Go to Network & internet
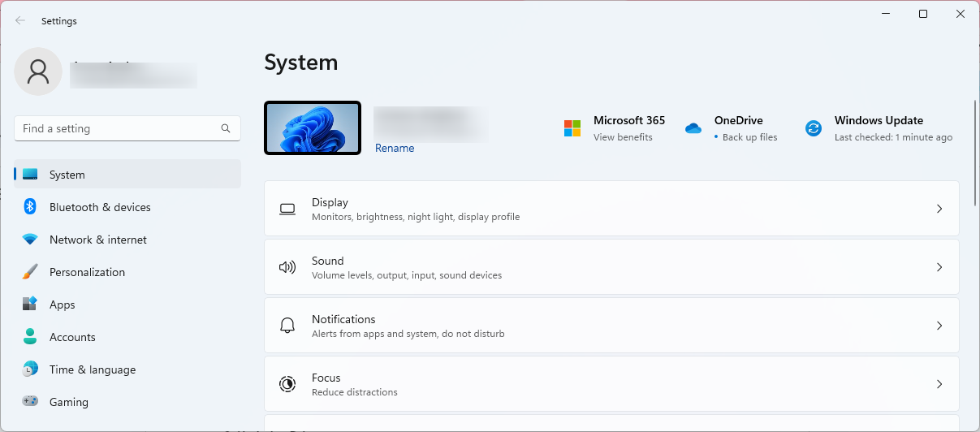The width and height of the screenshot is (980, 432). [x=127, y=240]
